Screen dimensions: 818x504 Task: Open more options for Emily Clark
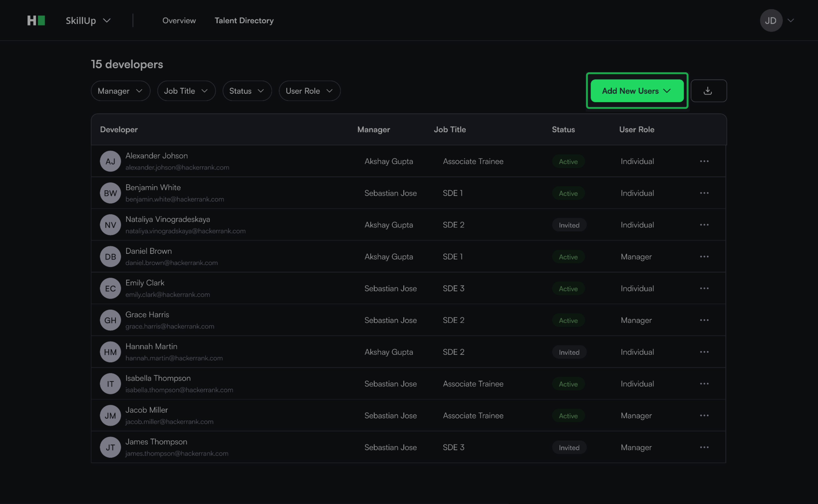(704, 288)
